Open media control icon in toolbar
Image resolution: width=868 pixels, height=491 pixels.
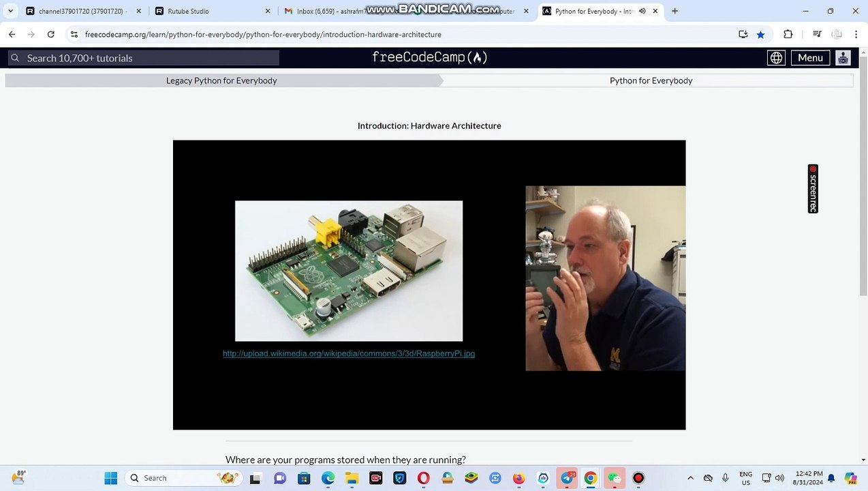tap(816, 34)
